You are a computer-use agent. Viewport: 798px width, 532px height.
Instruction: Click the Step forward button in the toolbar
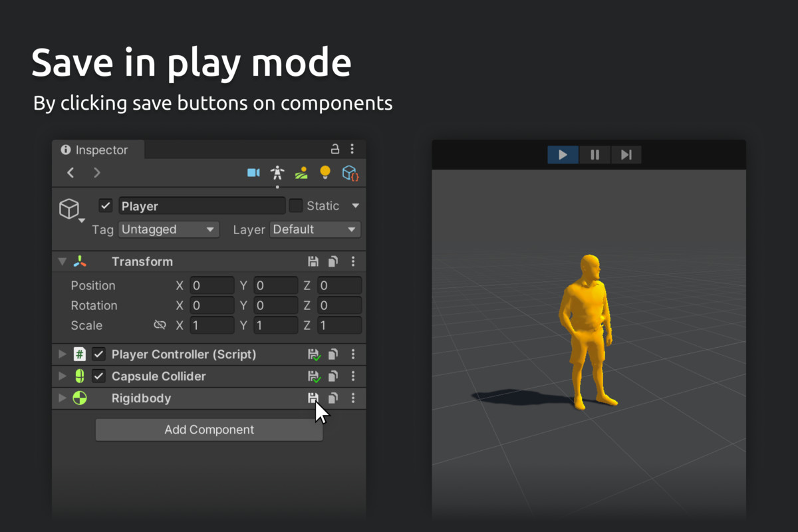626,155
